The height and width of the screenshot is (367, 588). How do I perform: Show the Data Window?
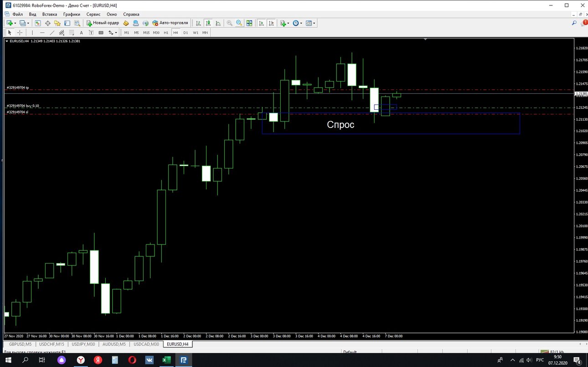point(47,23)
